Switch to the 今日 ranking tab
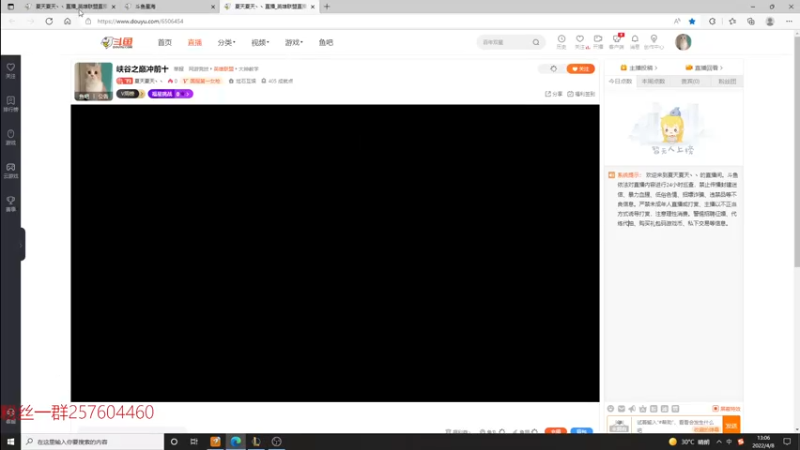The height and width of the screenshot is (450, 800). [x=620, y=81]
